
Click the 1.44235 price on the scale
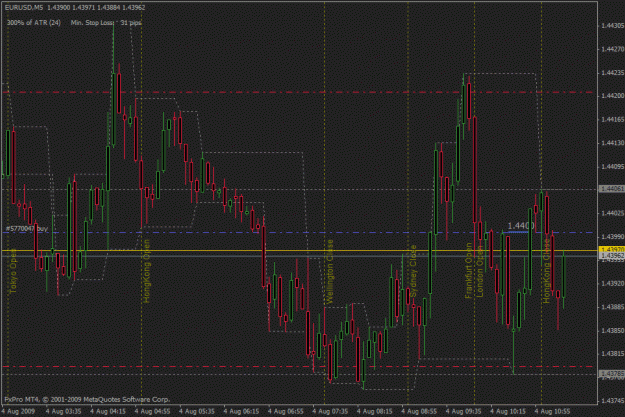click(x=613, y=73)
